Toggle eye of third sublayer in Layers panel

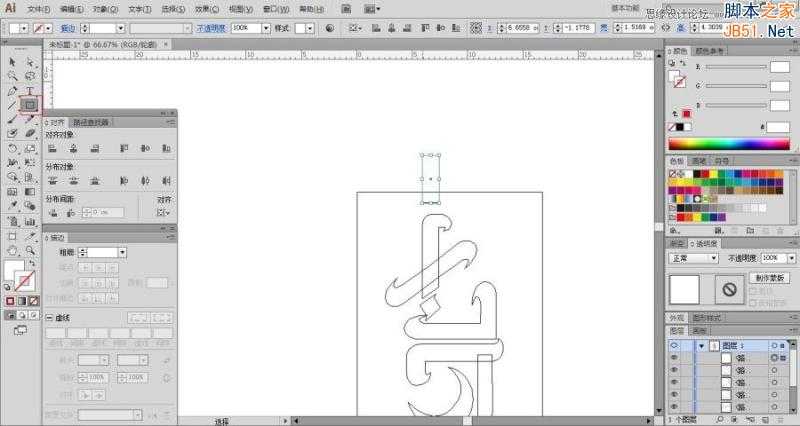pyautogui.click(x=674, y=383)
